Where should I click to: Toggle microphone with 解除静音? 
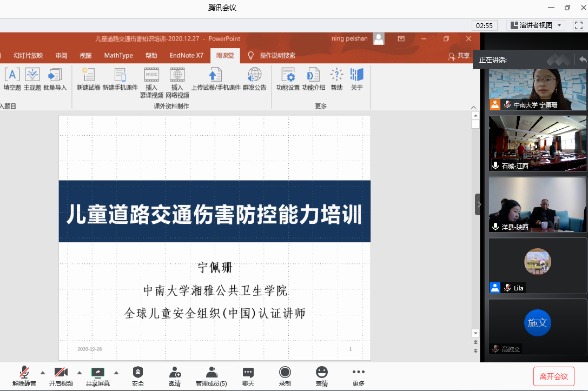(24, 376)
